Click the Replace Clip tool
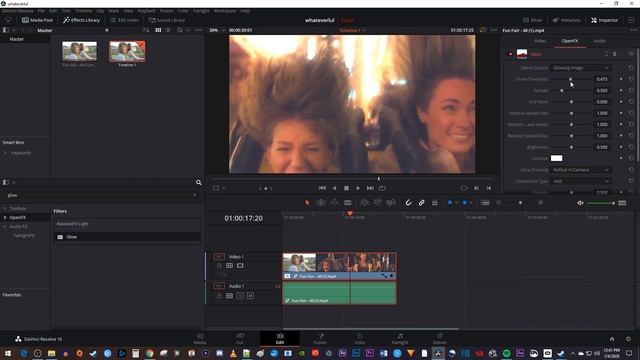The height and width of the screenshot is (360, 640). coord(391,202)
